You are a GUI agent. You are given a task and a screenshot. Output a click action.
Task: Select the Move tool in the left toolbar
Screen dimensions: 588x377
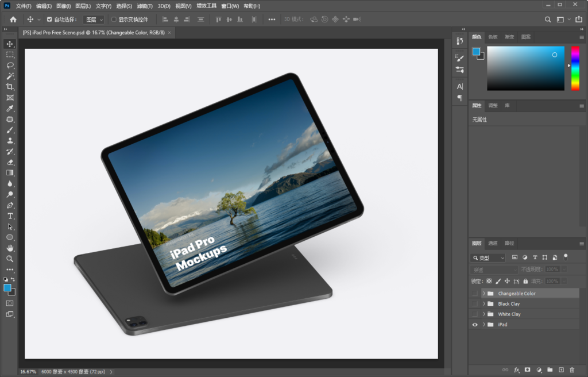click(x=10, y=44)
